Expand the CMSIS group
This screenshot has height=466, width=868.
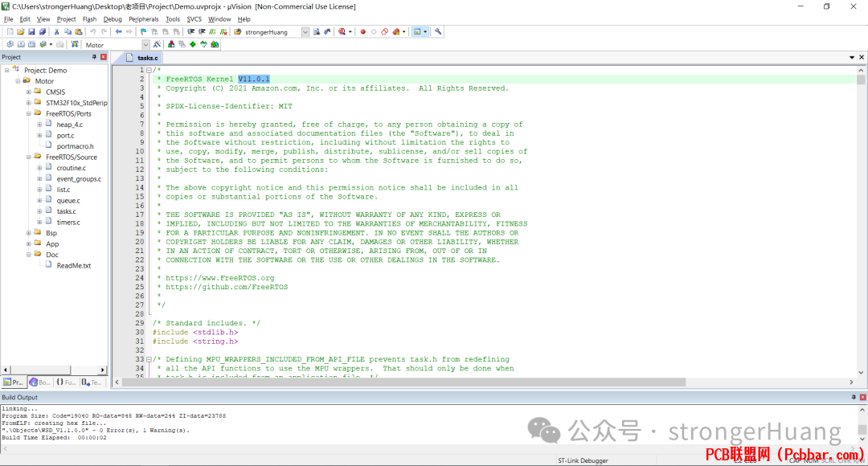(x=29, y=92)
